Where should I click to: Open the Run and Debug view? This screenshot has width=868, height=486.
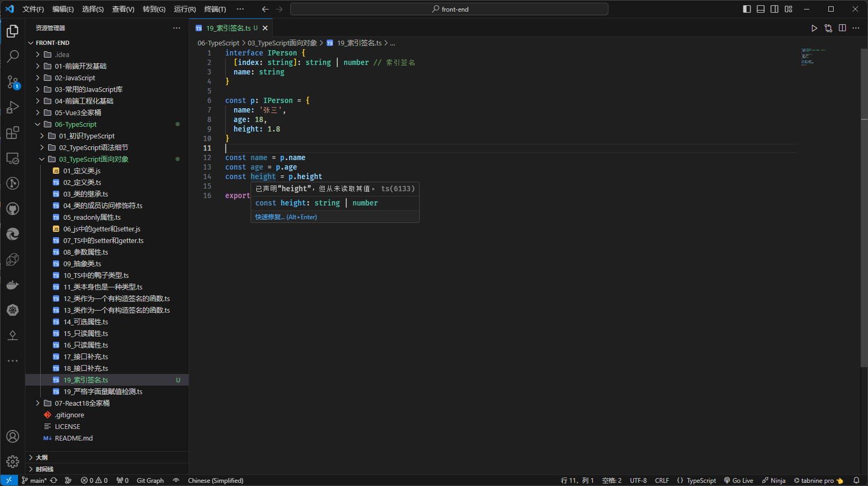13,107
